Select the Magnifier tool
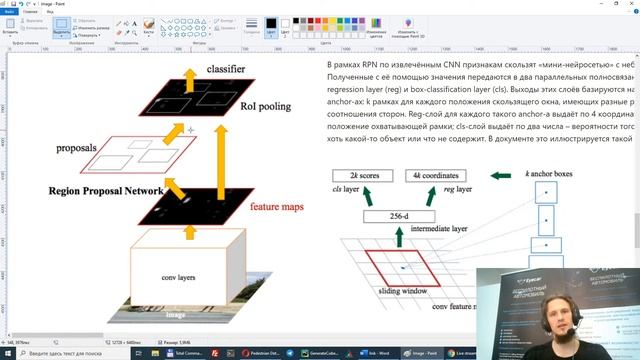 [134, 32]
